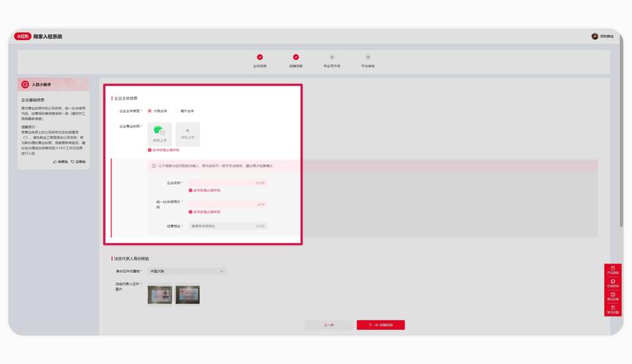Open the first ID card photo thumbnail

coord(160,294)
